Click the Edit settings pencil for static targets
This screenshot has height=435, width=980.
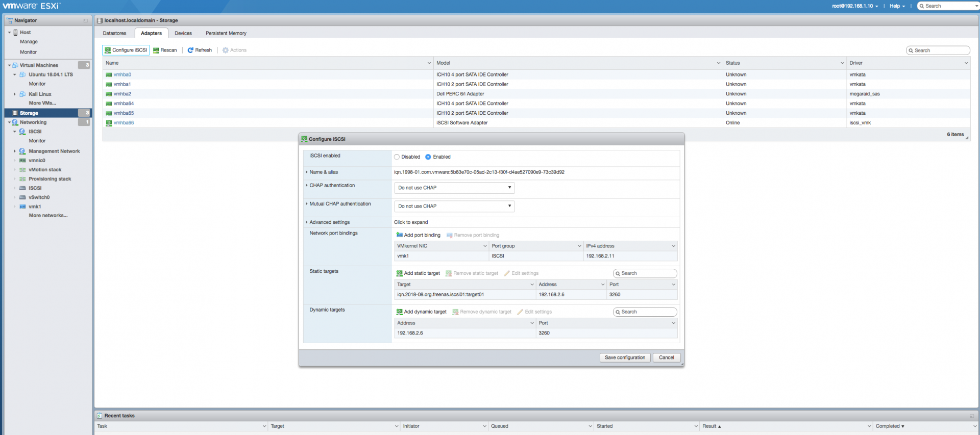coord(507,273)
